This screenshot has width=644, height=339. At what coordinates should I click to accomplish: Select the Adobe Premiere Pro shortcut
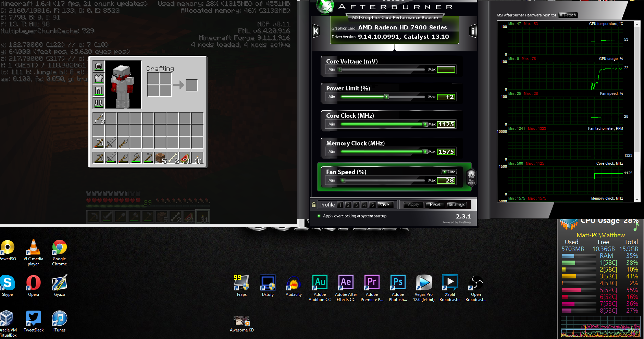pyautogui.click(x=372, y=288)
